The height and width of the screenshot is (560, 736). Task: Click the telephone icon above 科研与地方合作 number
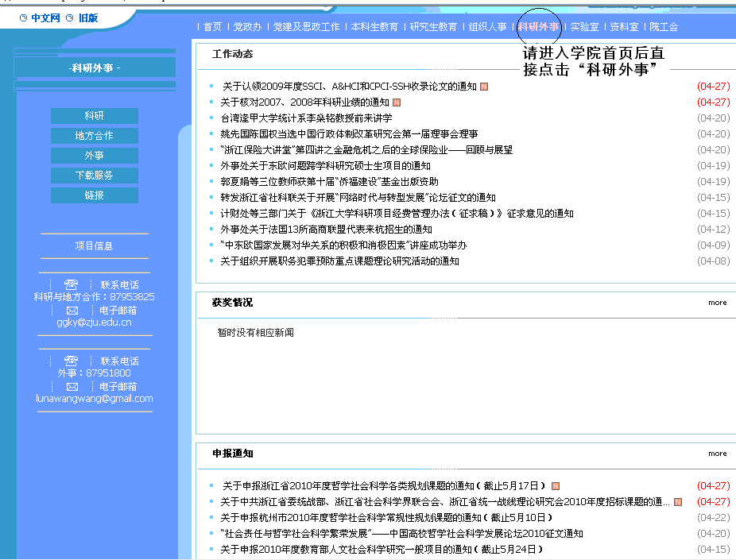pos(71,284)
